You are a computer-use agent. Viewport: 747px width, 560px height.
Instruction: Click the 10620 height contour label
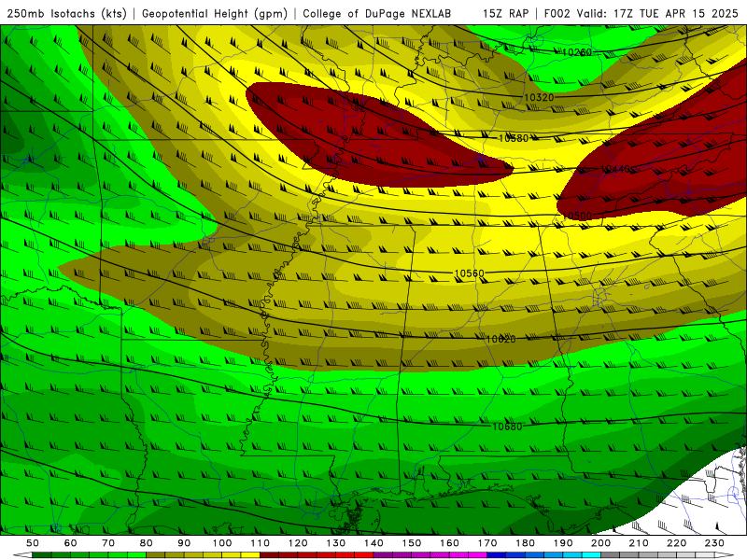(x=500, y=339)
